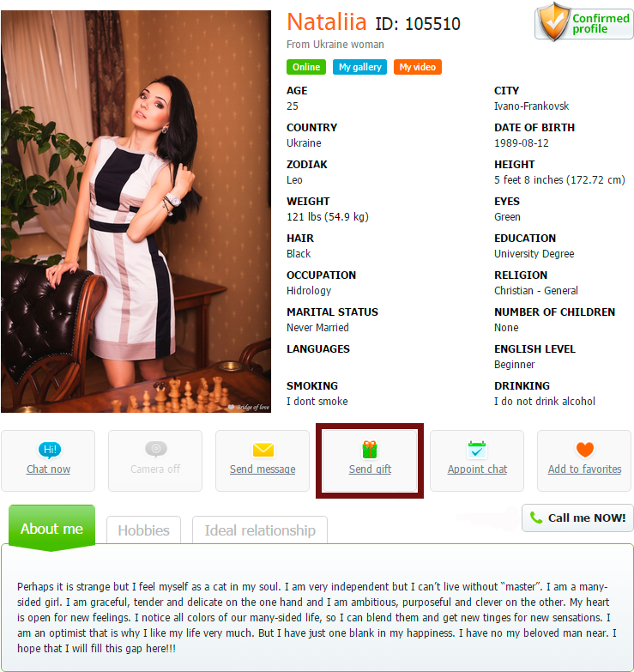
Task: Click the green gift box icon
Action: [370, 450]
